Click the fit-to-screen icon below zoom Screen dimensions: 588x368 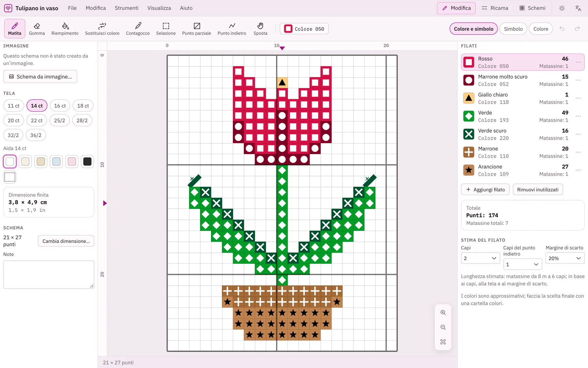(x=443, y=342)
